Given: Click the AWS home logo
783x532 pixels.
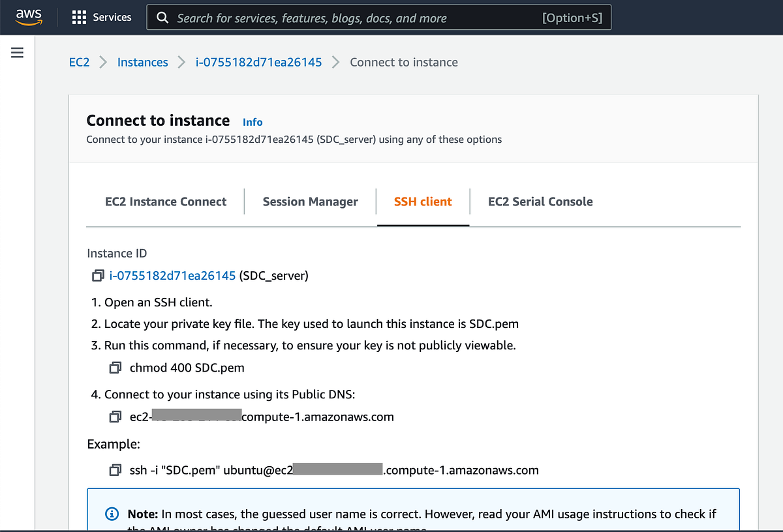Looking at the screenshot, I should tap(29, 17).
